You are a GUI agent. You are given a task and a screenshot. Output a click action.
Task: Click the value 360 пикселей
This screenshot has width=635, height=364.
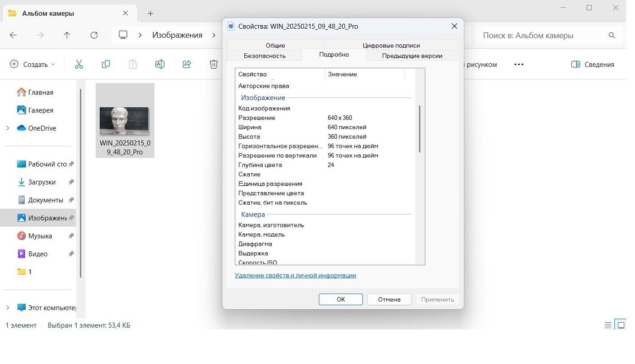click(x=347, y=136)
